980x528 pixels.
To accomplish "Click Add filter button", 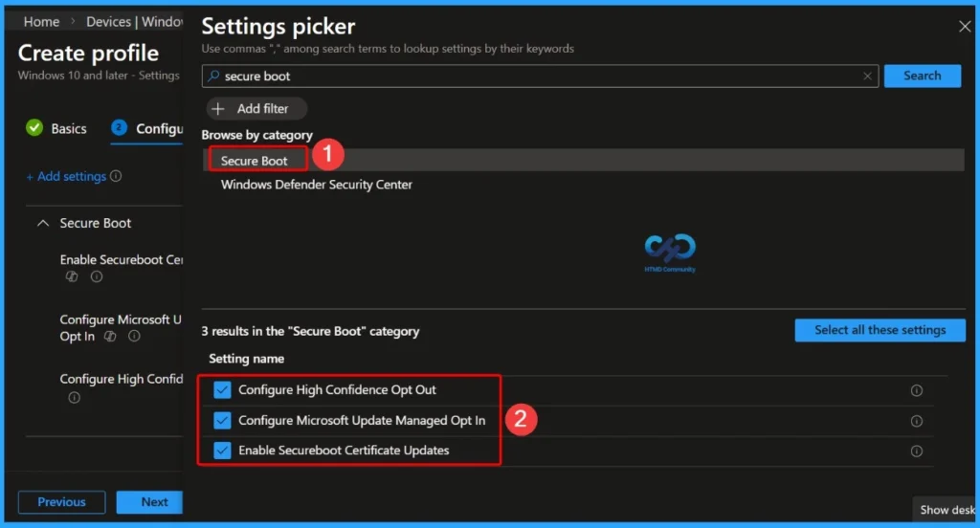I will click(x=256, y=109).
